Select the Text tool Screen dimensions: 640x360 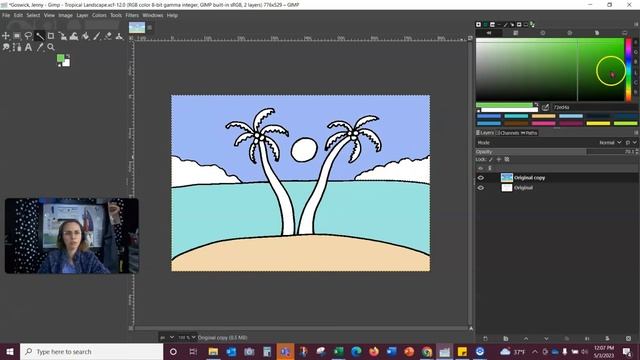coord(28,47)
